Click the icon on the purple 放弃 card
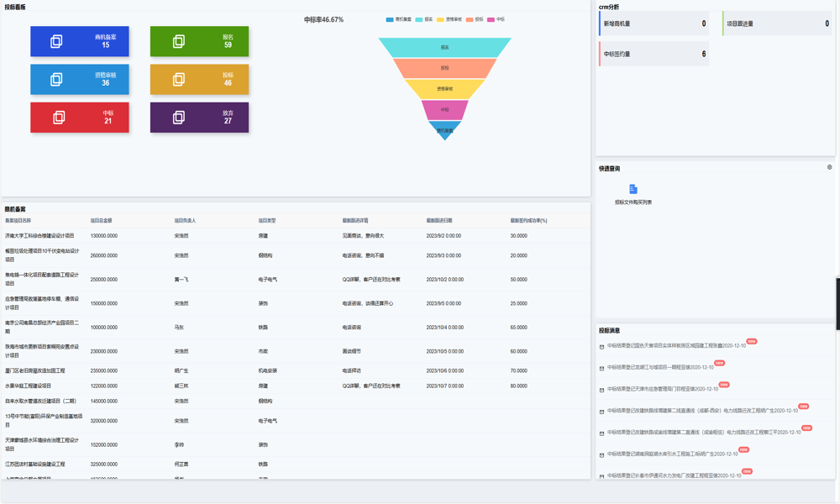Image resolution: width=840 pixels, height=504 pixels. (179, 117)
